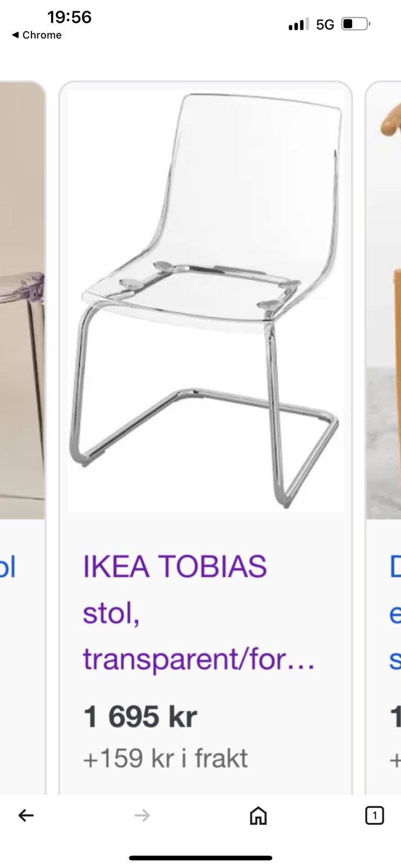Open the left card title ending in 'ol'
This screenshot has height=868, width=401.
[8, 567]
